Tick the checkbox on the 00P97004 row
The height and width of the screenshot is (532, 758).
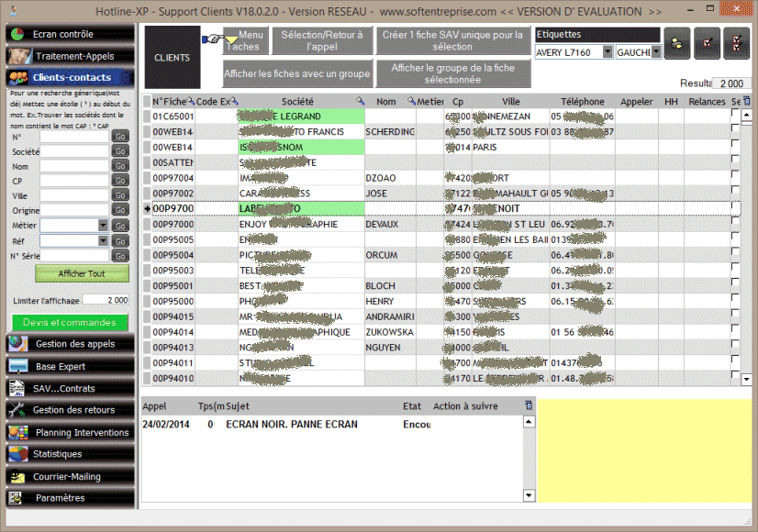pos(735,177)
